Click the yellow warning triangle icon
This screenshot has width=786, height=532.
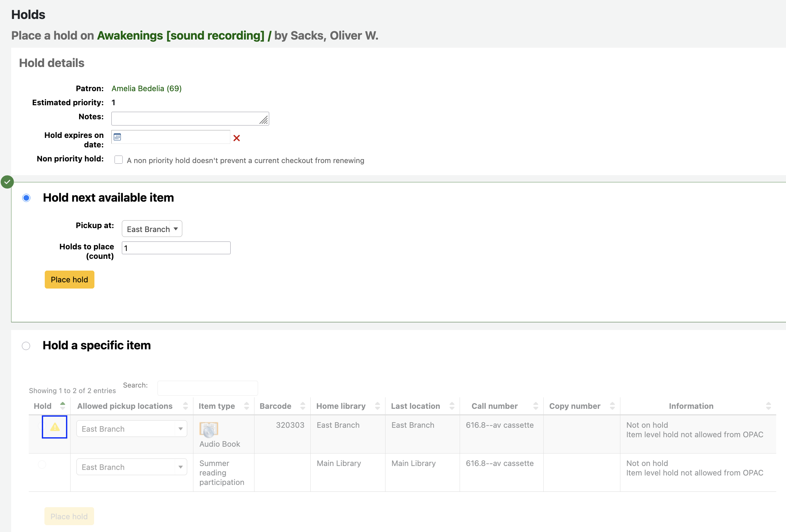[x=55, y=427]
